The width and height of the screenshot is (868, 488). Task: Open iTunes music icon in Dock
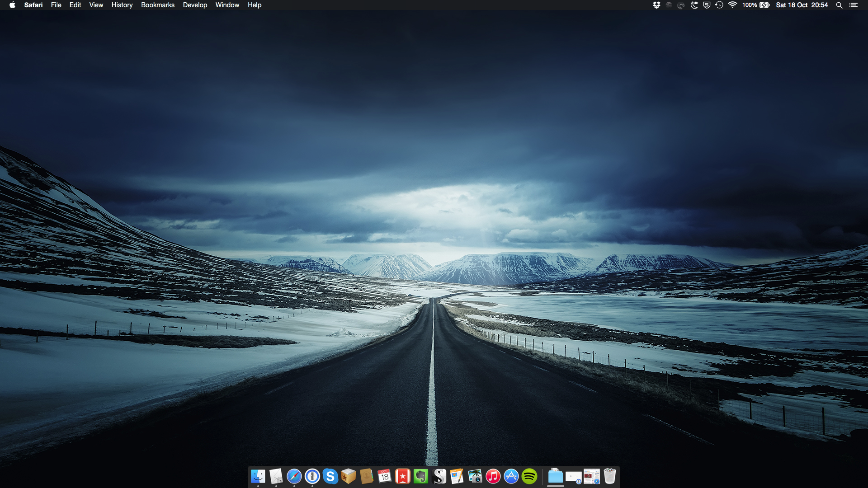tap(493, 476)
